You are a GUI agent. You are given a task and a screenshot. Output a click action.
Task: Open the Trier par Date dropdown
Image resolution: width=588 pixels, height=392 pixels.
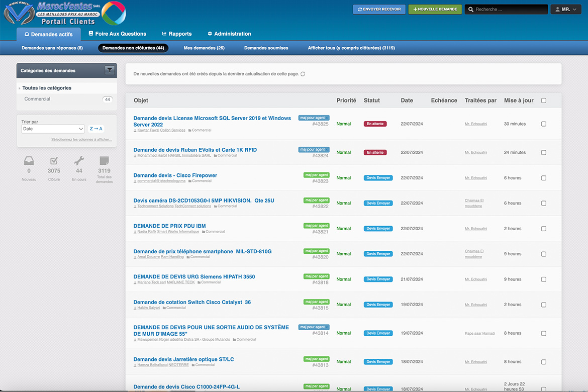(x=53, y=129)
